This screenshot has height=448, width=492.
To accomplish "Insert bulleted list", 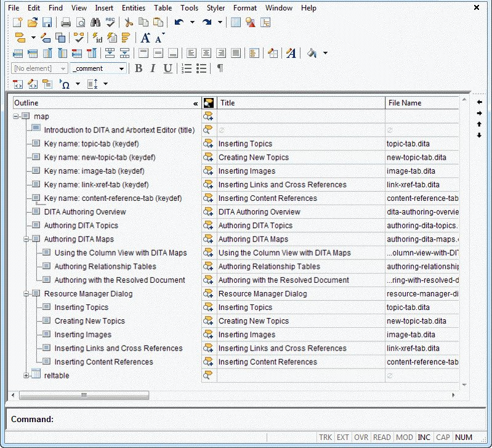I will pos(201,68).
